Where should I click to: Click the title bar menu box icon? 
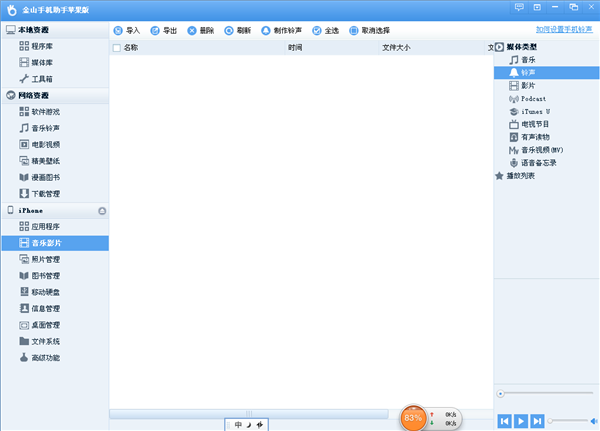click(537, 7)
